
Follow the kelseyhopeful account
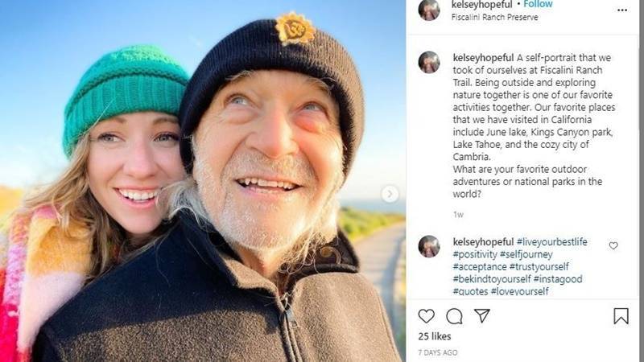[x=539, y=4]
